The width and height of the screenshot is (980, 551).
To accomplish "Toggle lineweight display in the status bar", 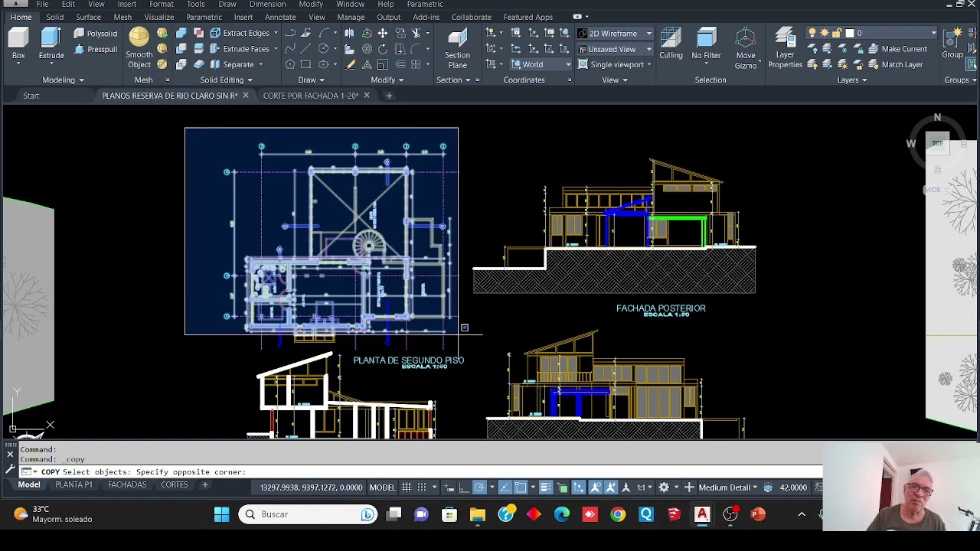I will [546, 487].
